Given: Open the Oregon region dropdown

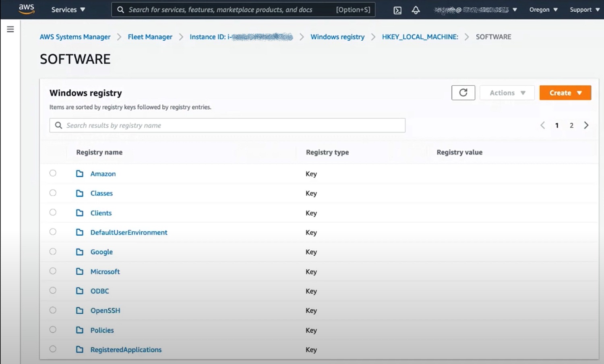Looking at the screenshot, I should point(543,10).
